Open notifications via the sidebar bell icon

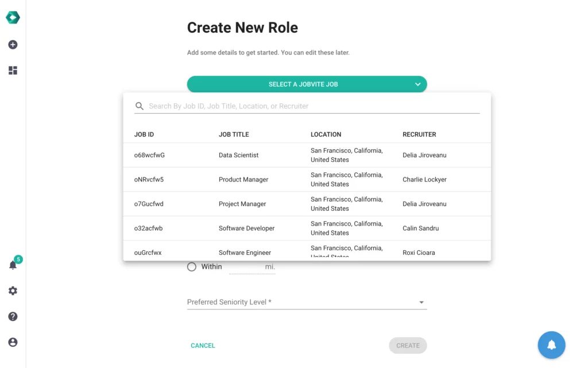click(x=13, y=265)
